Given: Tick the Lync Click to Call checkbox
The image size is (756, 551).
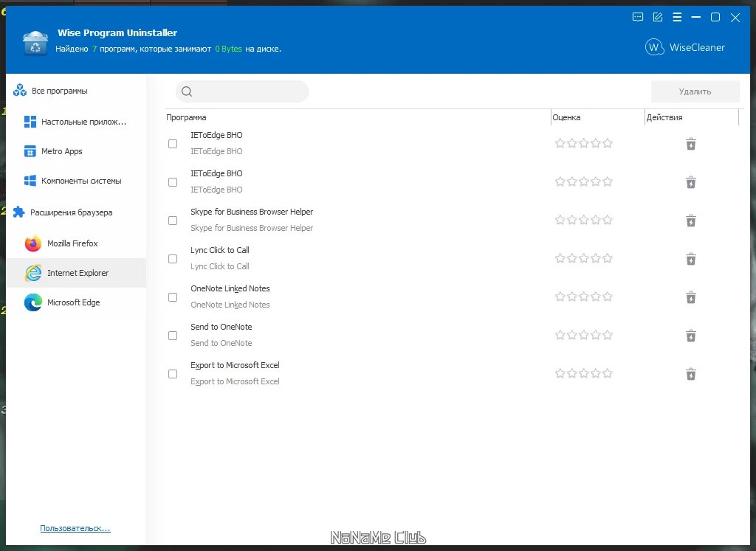Looking at the screenshot, I should coord(173,259).
